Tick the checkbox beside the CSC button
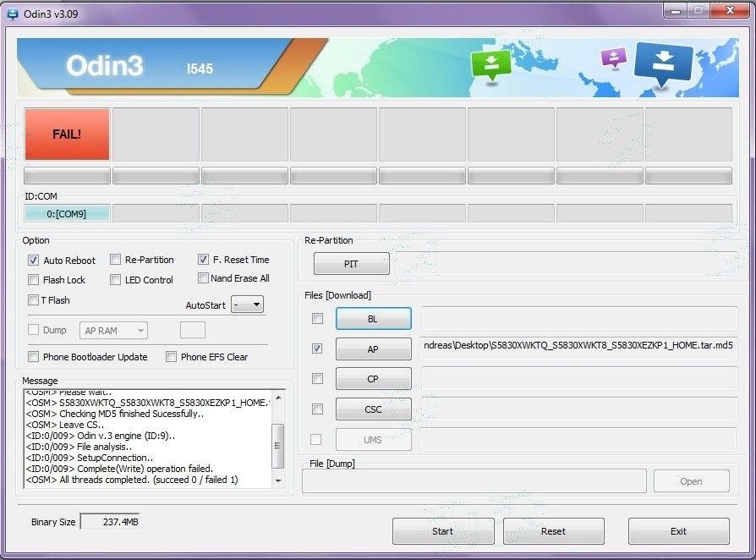The image size is (756, 560). (317, 409)
